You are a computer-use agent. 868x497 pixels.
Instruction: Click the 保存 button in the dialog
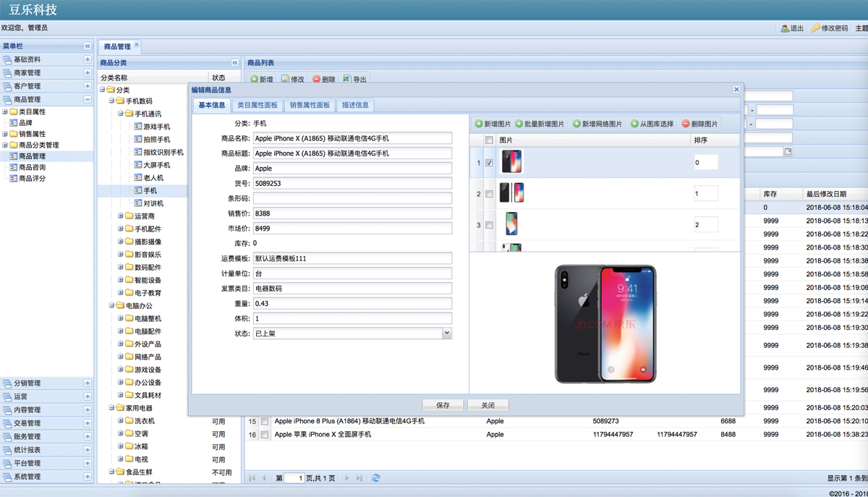click(x=443, y=405)
